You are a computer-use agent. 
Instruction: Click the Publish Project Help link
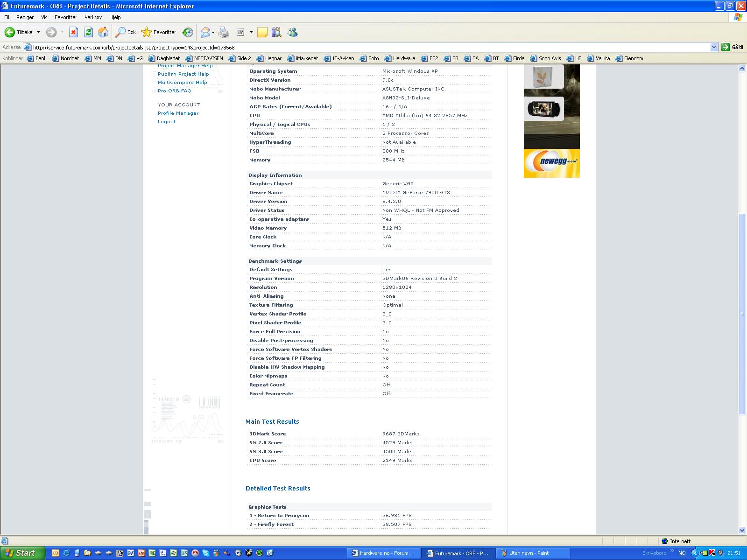click(x=183, y=74)
